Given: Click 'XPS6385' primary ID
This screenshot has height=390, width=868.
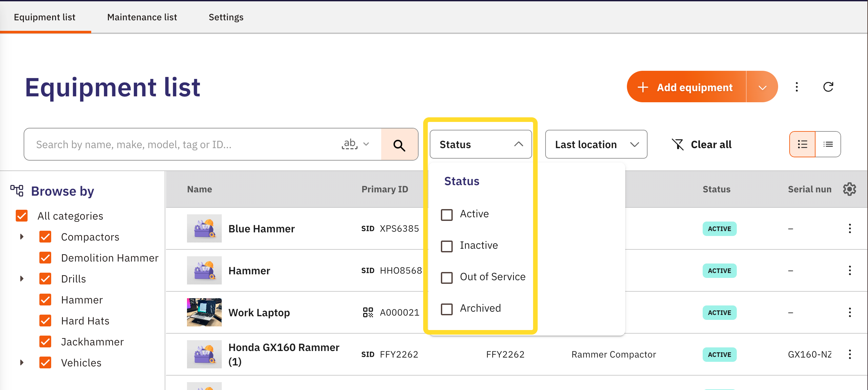Looking at the screenshot, I should [x=399, y=229].
